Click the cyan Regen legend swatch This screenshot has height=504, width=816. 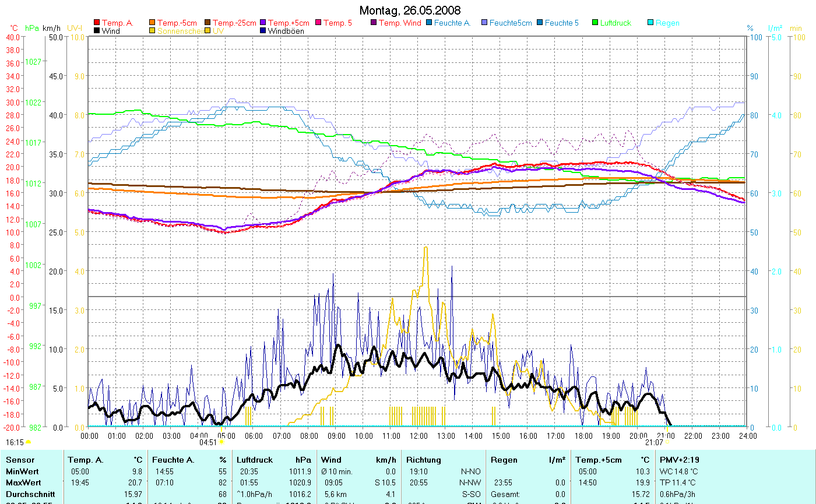[x=650, y=23]
